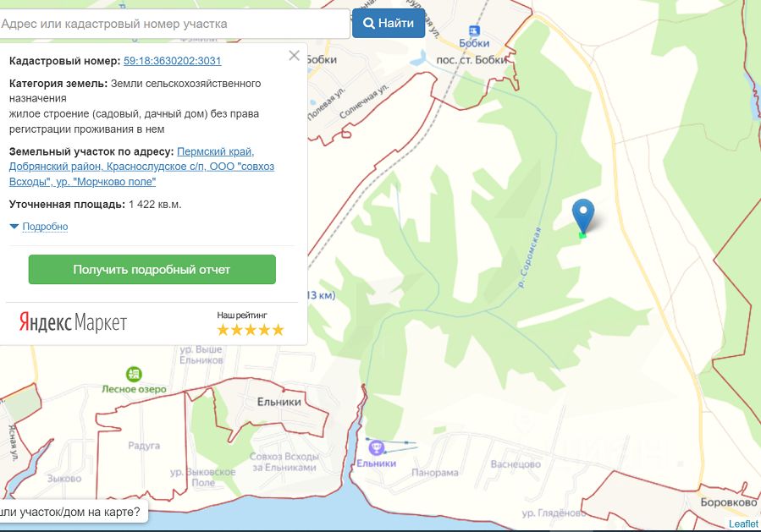Click the Найти search button
Viewport: 761px width, 532px height.
[x=389, y=23]
